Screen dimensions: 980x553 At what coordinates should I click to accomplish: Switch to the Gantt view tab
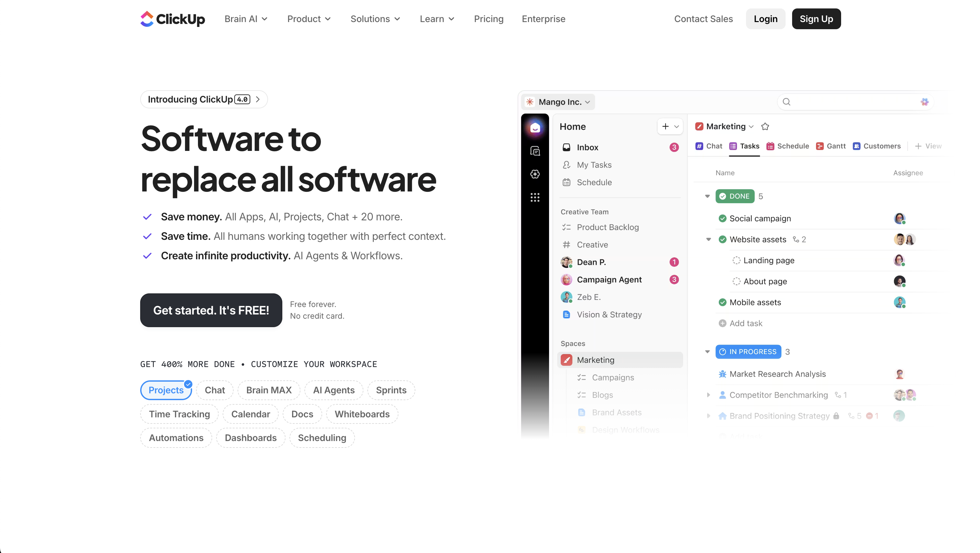(831, 146)
